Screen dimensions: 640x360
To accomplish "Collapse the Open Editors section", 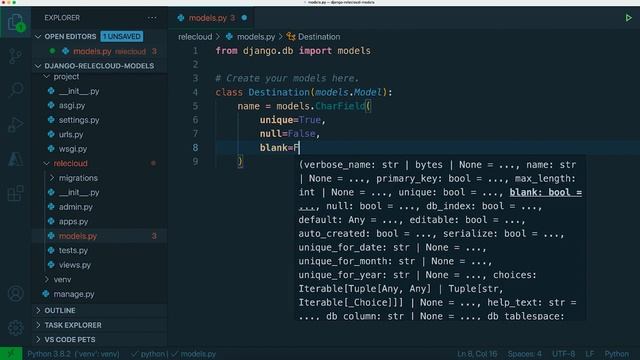I will [x=38, y=37].
